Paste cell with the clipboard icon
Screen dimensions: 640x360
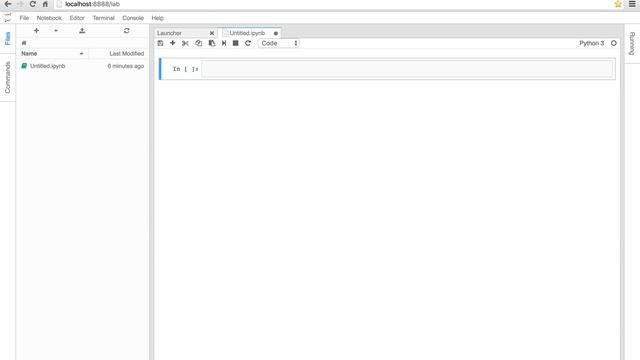point(211,43)
